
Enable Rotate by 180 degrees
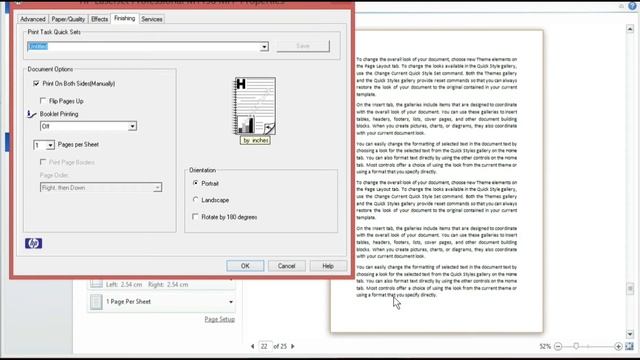195,216
